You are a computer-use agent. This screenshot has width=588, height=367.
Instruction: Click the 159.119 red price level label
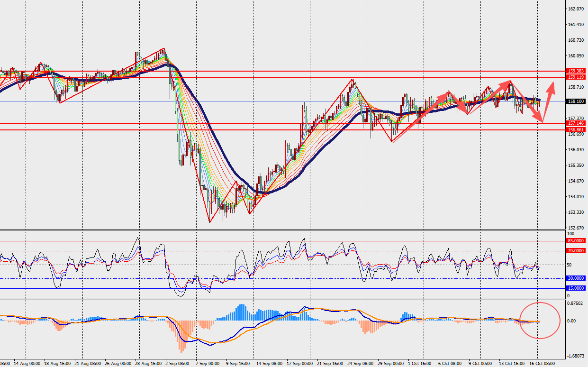(x=576, y=77)
